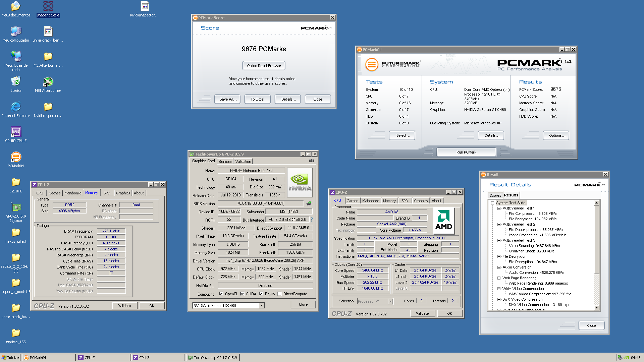Click Save As in PCMark Score dialog
Image resolution: width=644 pixels, height=362 pixels.
pyautogui.click(x=228, y=99)
